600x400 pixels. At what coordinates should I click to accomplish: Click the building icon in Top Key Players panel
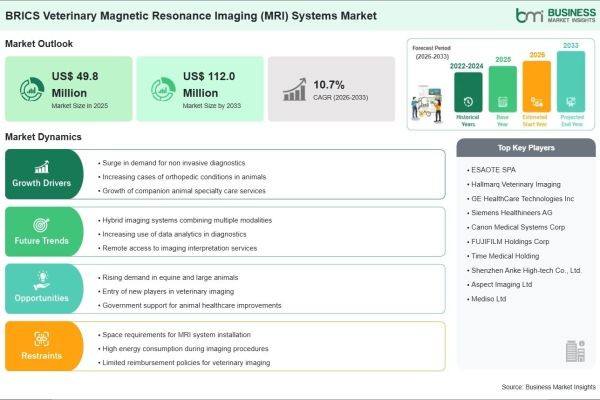(x=576, y=351)
